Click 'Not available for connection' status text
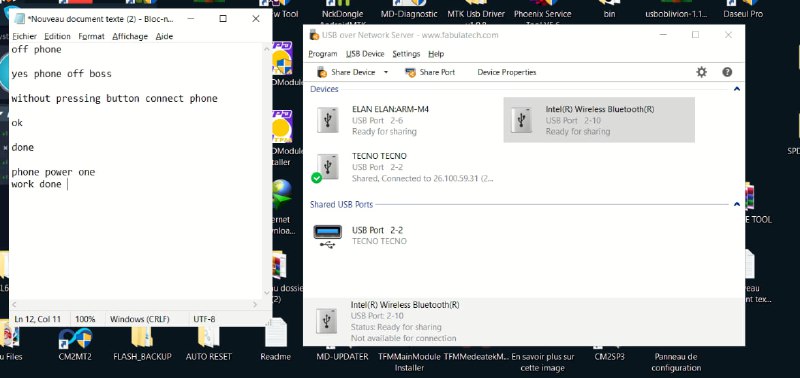 403,338
